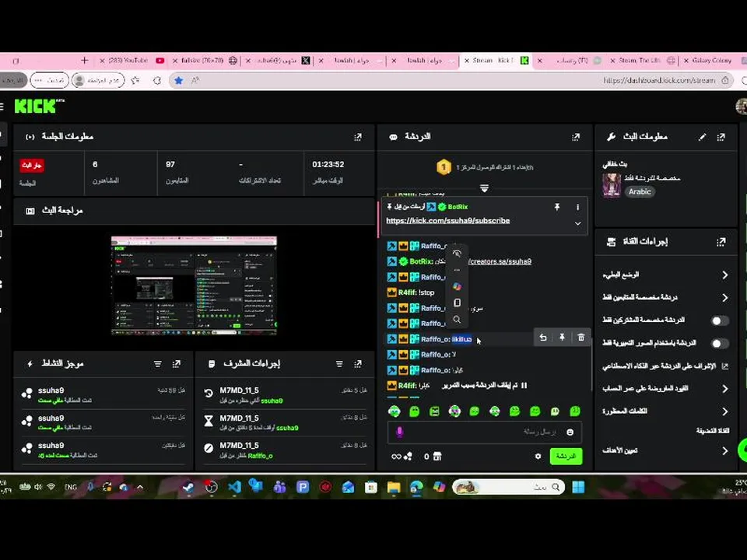Click the browser address bar URL

pos(659,80)
